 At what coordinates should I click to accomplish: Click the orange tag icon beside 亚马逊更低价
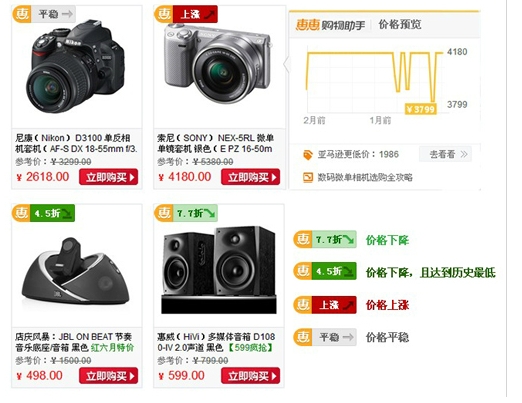308,155
